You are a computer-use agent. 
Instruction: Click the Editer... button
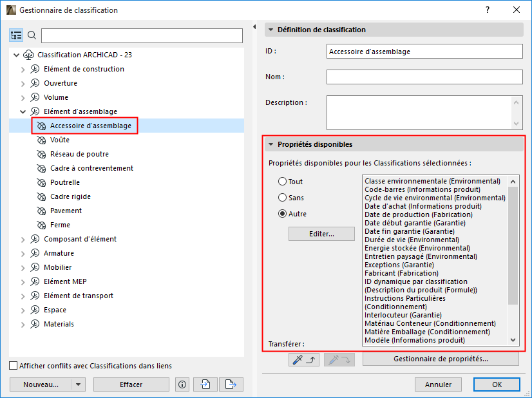click(x=321, y=234)
